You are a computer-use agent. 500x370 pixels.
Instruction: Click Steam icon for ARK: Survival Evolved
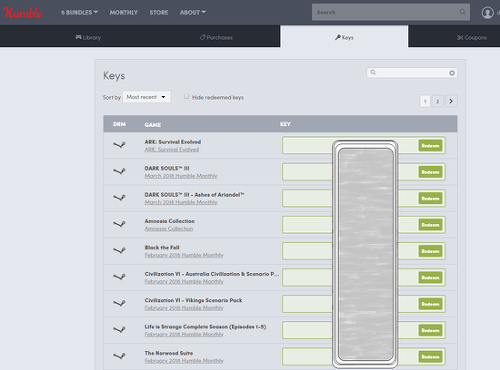click(119, 145)
